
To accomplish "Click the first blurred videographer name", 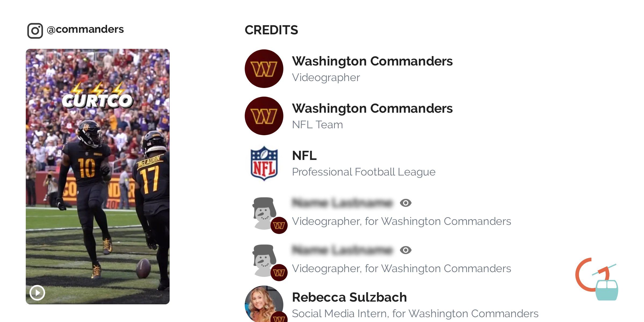I will click(x=342, y=203).
